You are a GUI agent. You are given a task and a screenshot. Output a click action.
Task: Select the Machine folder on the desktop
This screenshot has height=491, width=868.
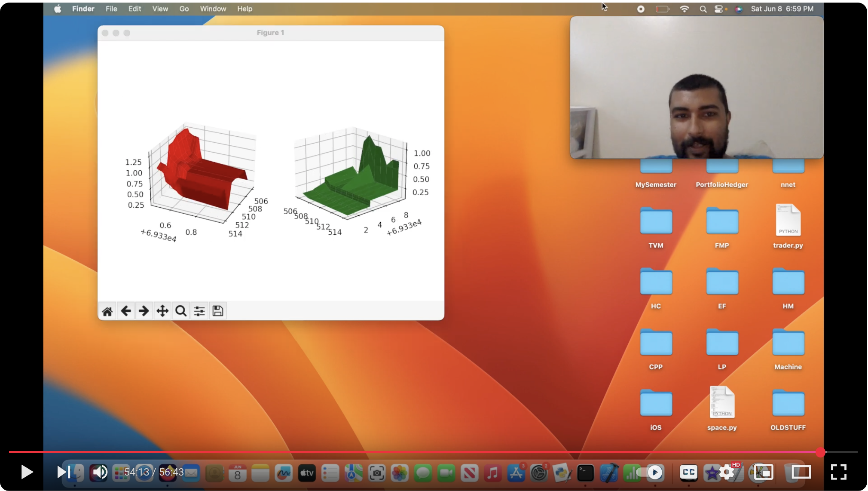pyautogui.click(x=788, y=348)
